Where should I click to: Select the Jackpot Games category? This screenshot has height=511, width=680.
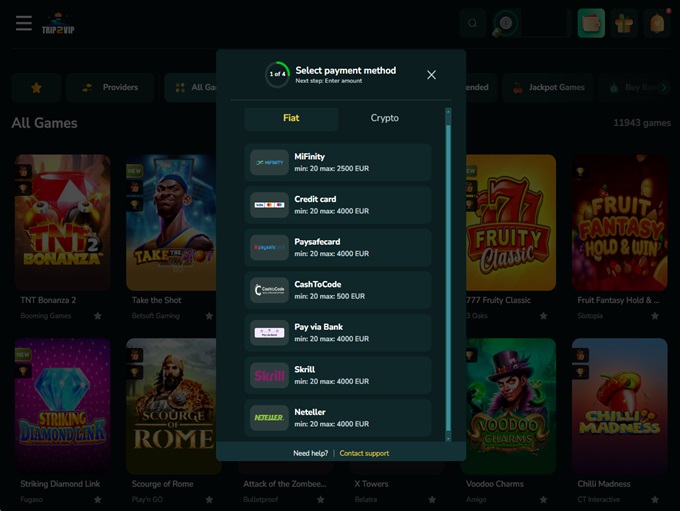(x=548, y=88)
